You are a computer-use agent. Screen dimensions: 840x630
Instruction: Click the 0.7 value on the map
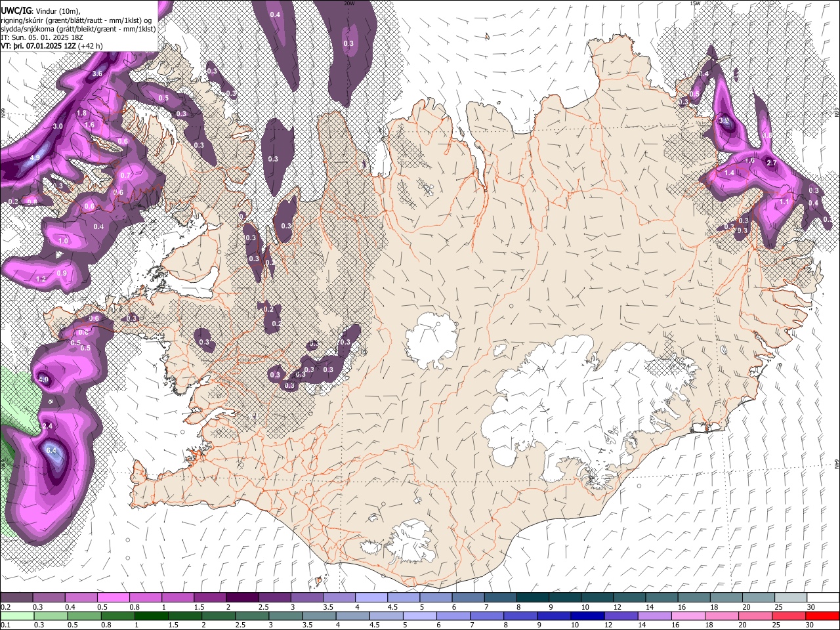[125, 175]
